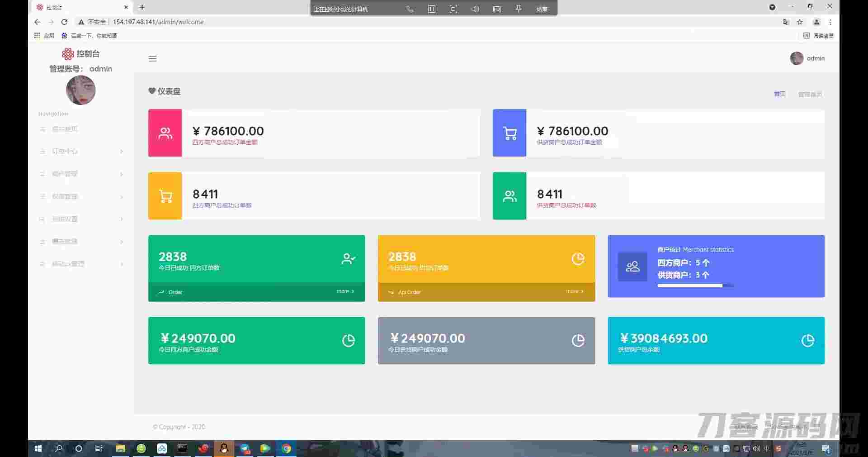This screenshot has width=868, height=457.
Task: Click the address bar URL field
Action: click(158, 22)
